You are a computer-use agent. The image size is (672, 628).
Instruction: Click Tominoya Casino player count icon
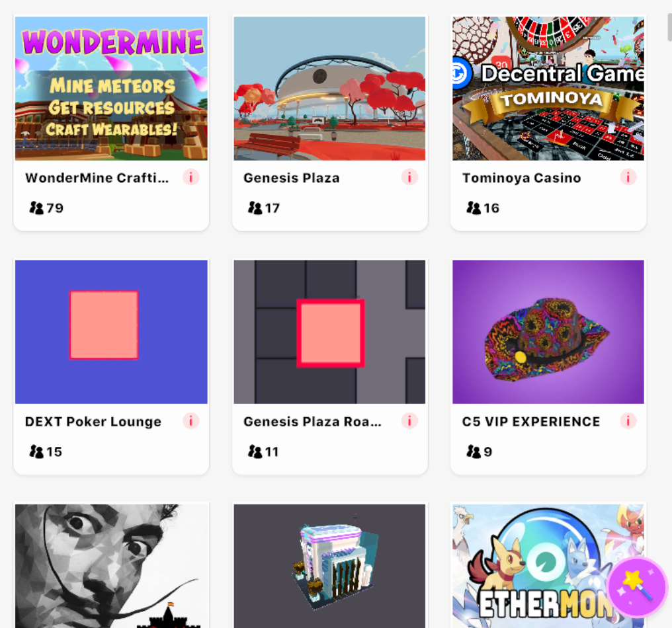click(x=474, y=208)
